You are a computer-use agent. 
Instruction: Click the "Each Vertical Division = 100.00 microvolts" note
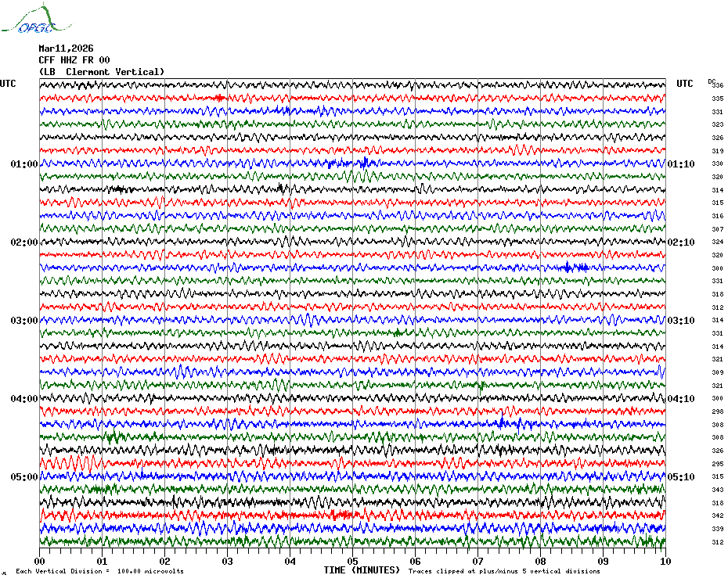click(x=100, y=571)
